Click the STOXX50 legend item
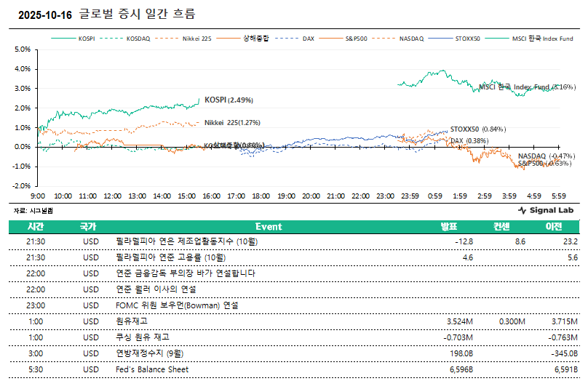Viewport: 588px width, 389px height. coord(467,38)
